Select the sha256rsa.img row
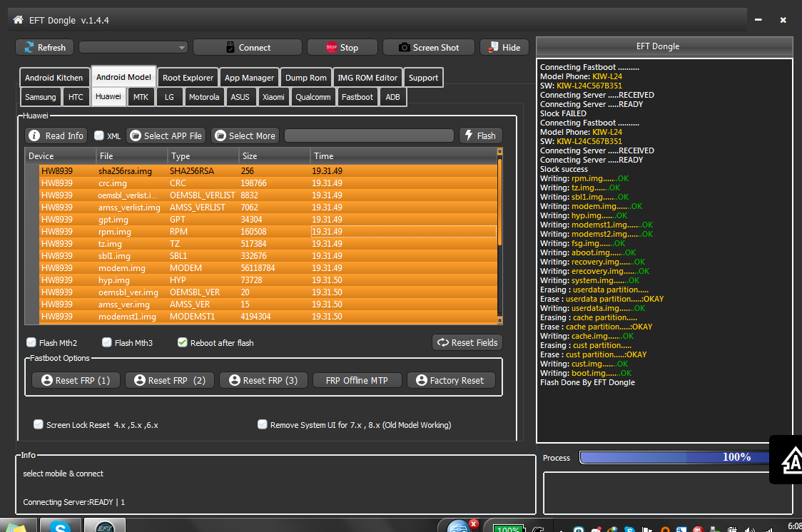The height and width of the screenshot is (532, 802). pyautogui.click(x=268, y=170)
